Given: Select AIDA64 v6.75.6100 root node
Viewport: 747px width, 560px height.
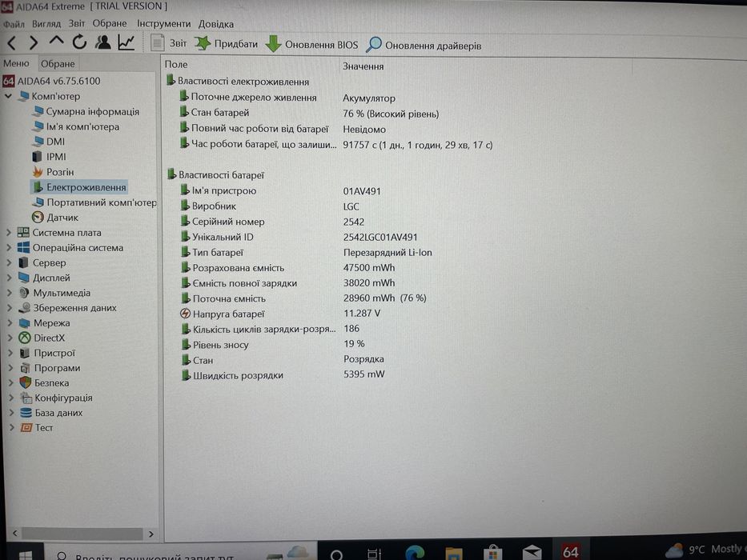Looking at the screenshot, I should pyautogui.click(x=51, y=81).
